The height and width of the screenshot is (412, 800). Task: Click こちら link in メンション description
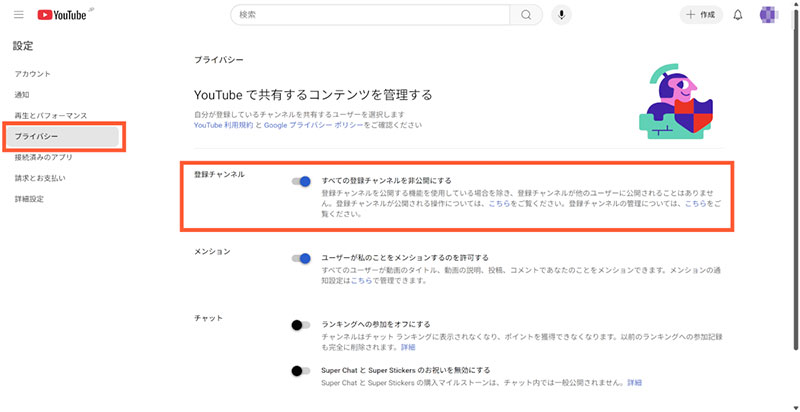pos(361,280)
